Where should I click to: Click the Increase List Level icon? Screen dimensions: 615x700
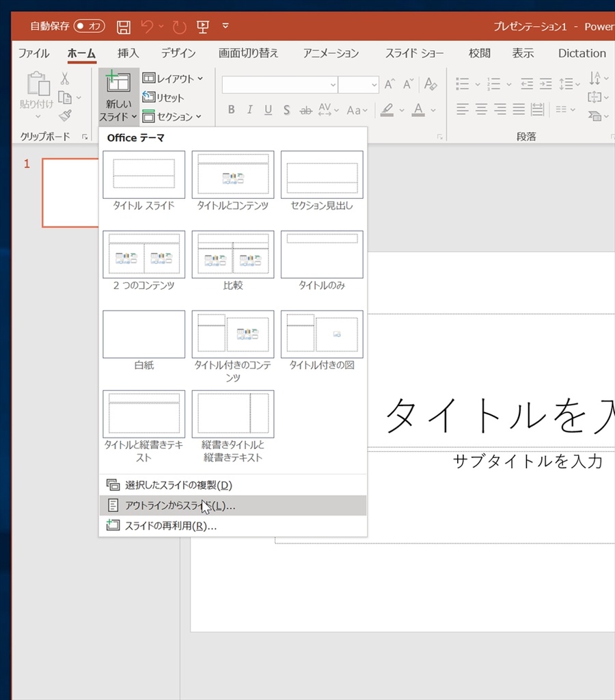545,83
